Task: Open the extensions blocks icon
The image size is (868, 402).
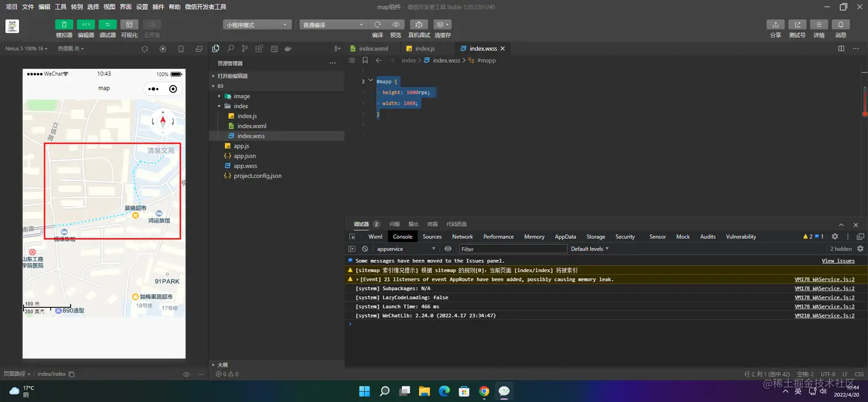Action: (x=259, y=49)
